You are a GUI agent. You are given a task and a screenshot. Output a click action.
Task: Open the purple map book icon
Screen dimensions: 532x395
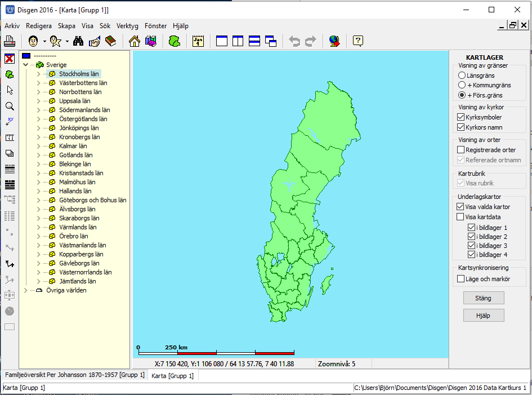(151, 41)
